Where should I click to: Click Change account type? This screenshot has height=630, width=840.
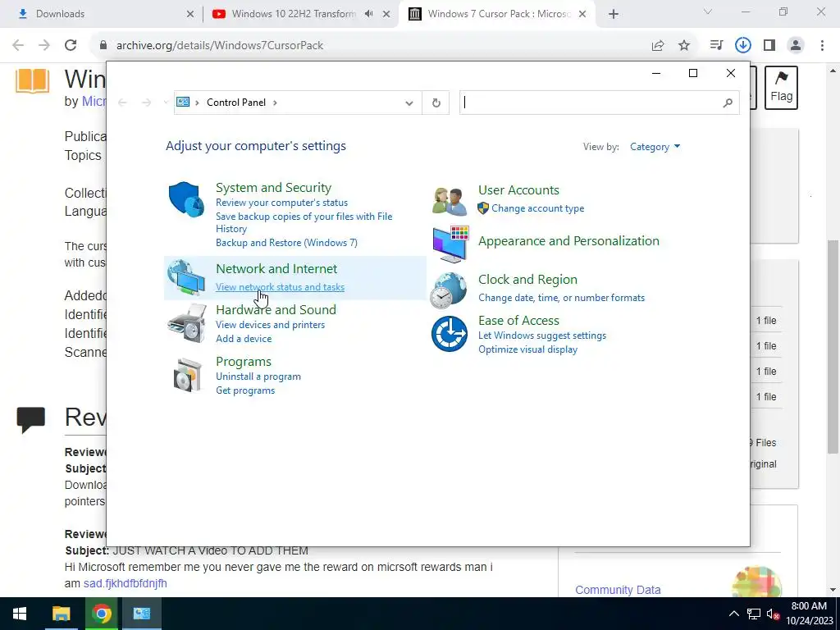538,208
